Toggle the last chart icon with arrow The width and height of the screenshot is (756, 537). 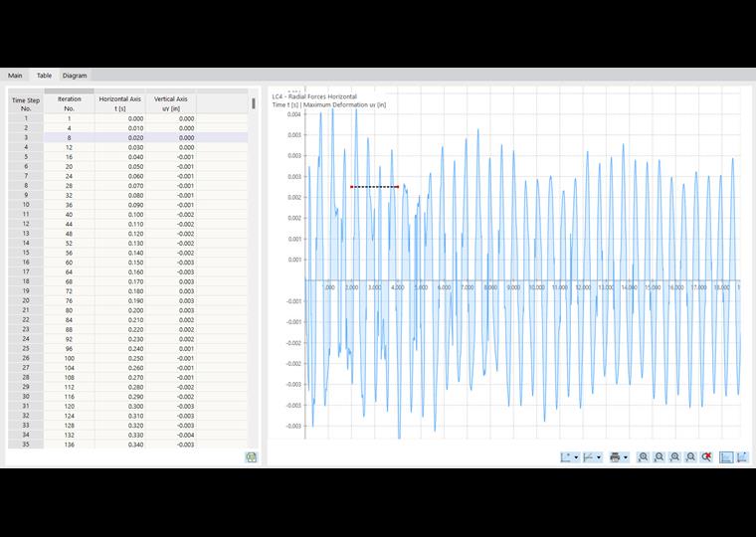742,457
